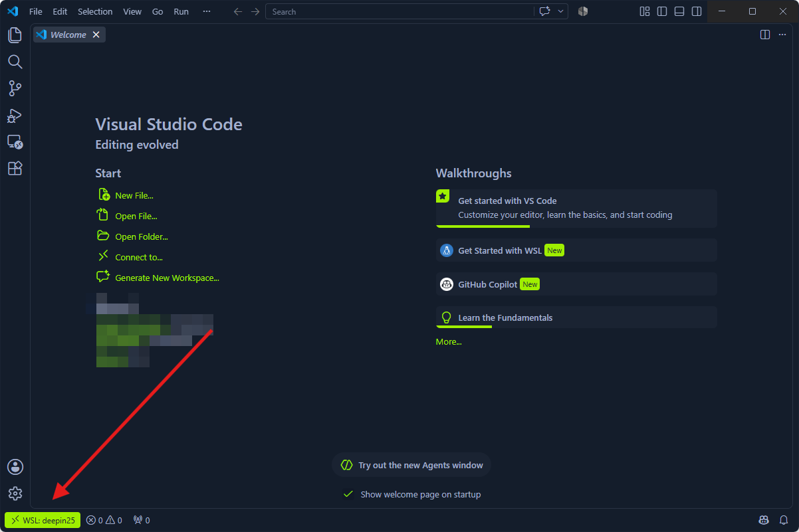Click the WSL: deepin25 remote indicator
The height and width of the screenshot is (532, 799).
coord(43,520)
